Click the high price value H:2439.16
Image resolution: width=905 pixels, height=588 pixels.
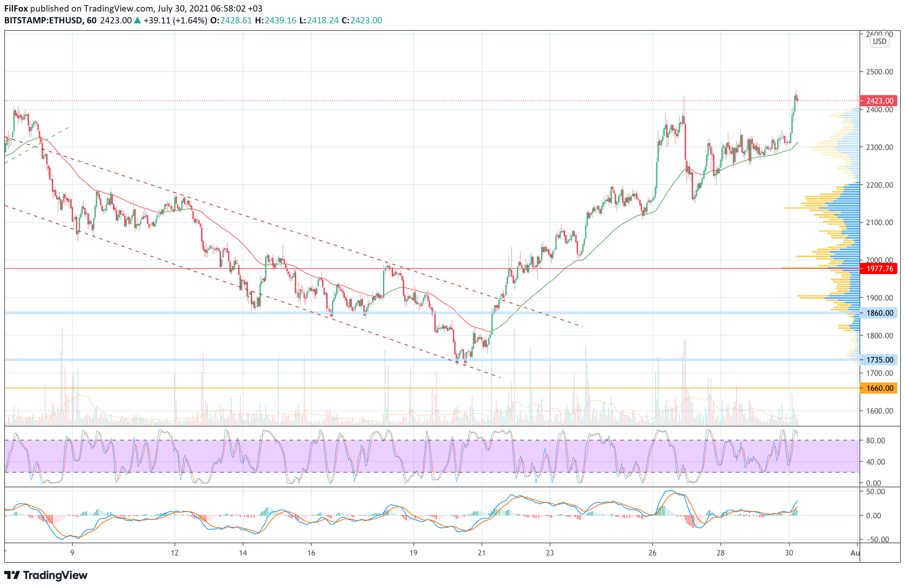(276, 20)
